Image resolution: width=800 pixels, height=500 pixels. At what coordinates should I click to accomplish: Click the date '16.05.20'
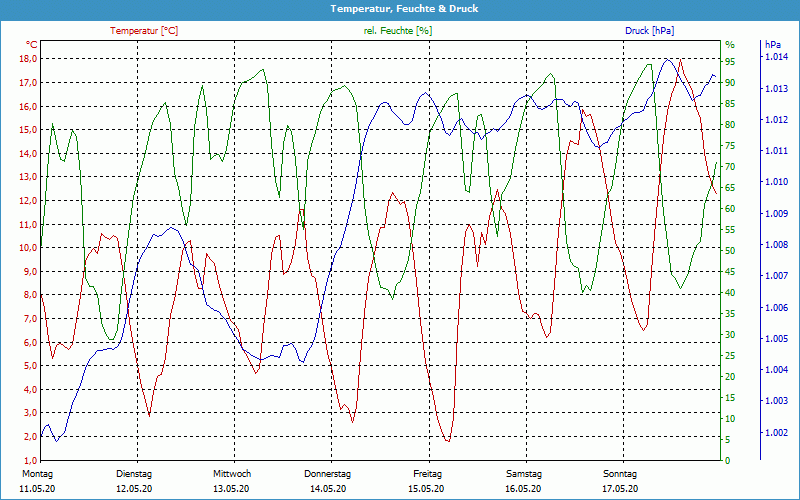click(x=523, y=489)
